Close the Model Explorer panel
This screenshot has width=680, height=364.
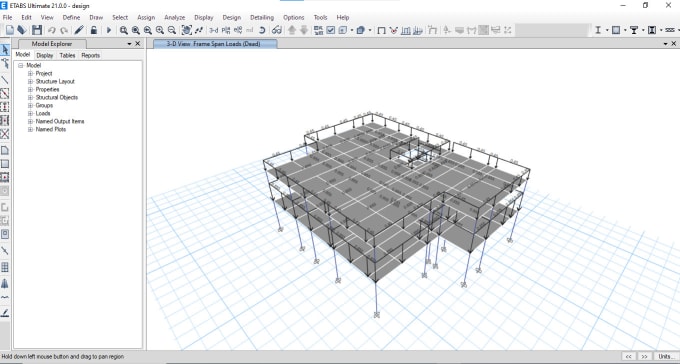[137, 44]
